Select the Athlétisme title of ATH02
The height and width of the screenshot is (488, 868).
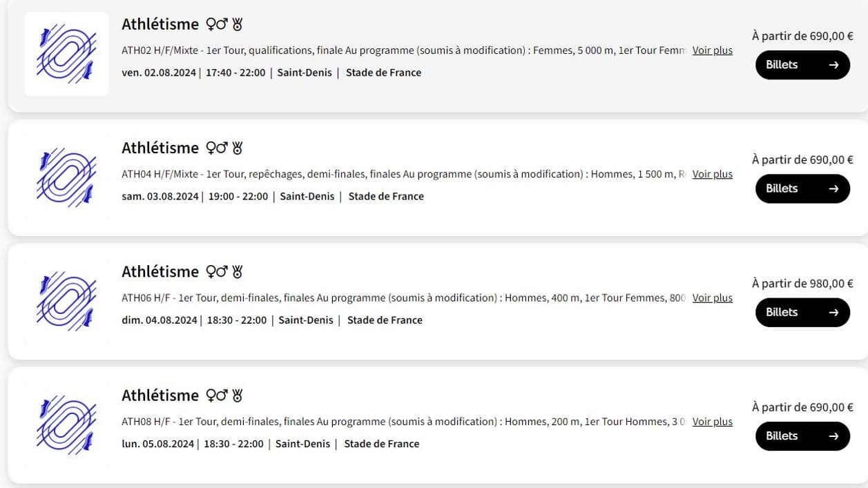(160, 24)
